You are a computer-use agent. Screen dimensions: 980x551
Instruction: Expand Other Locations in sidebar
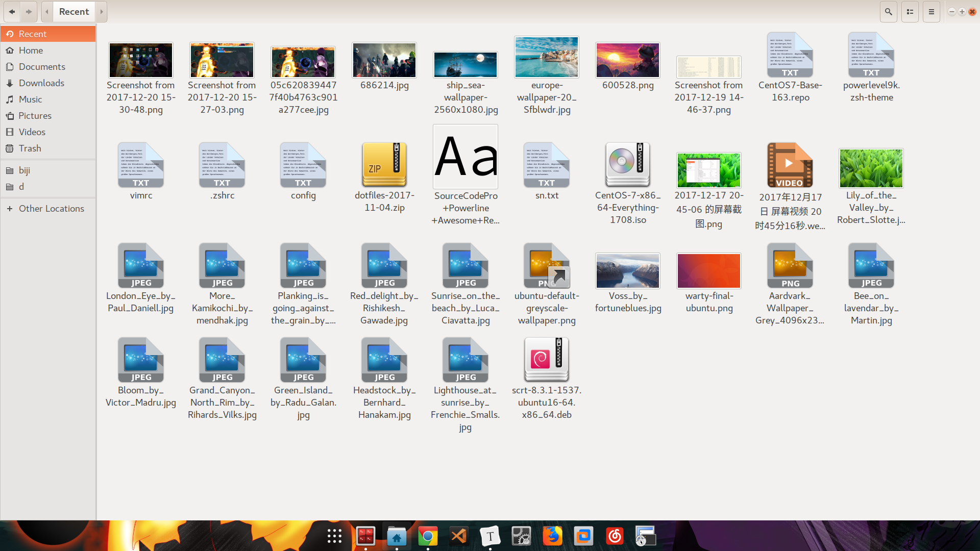(9, 209)
